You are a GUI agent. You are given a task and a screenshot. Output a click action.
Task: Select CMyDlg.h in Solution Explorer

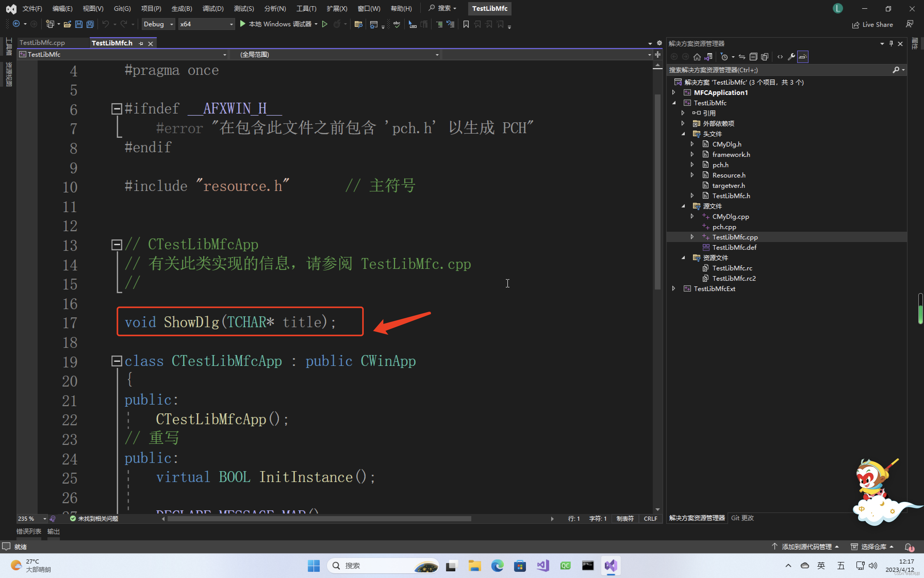click(727, 144)
